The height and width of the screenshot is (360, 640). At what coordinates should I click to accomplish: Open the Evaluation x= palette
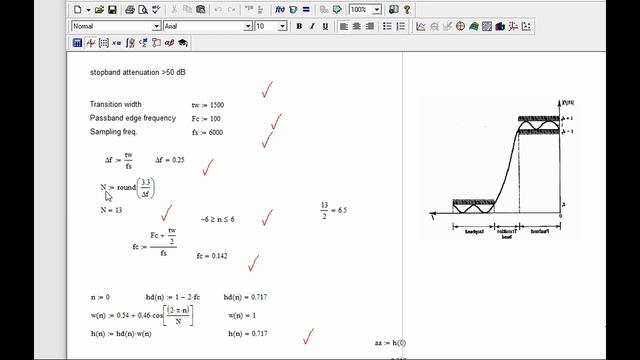(117, 42)
